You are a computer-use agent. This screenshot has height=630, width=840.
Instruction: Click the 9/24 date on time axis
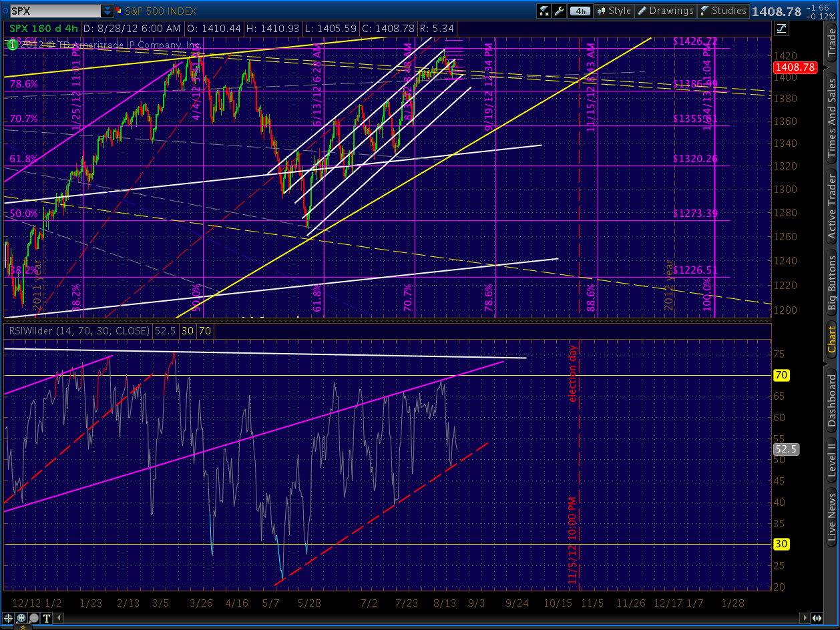pyautogui.click(x=516, y=603)
